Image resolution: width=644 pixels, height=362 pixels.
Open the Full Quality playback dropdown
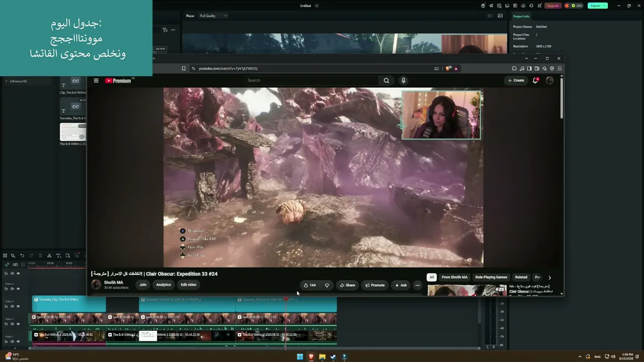coord(213,16)
